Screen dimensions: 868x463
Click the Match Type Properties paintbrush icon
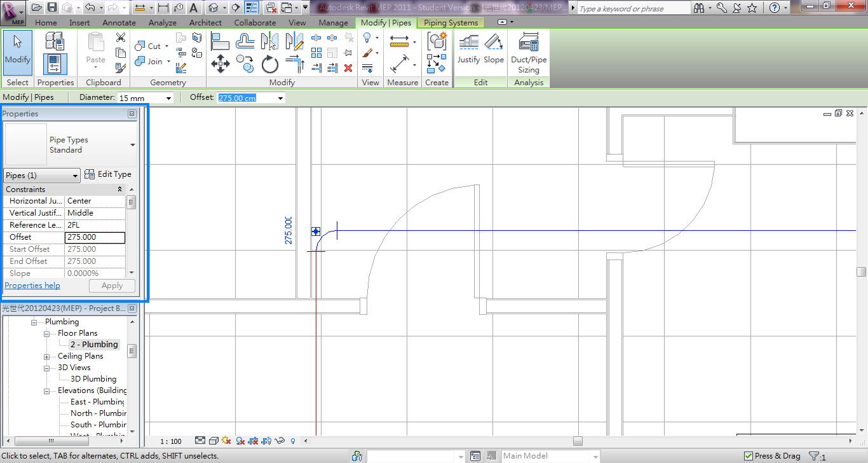(x=121, y=67)
